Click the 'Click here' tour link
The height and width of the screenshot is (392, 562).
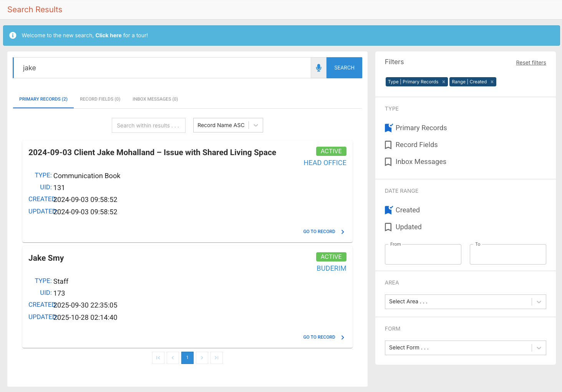point(108,35)
